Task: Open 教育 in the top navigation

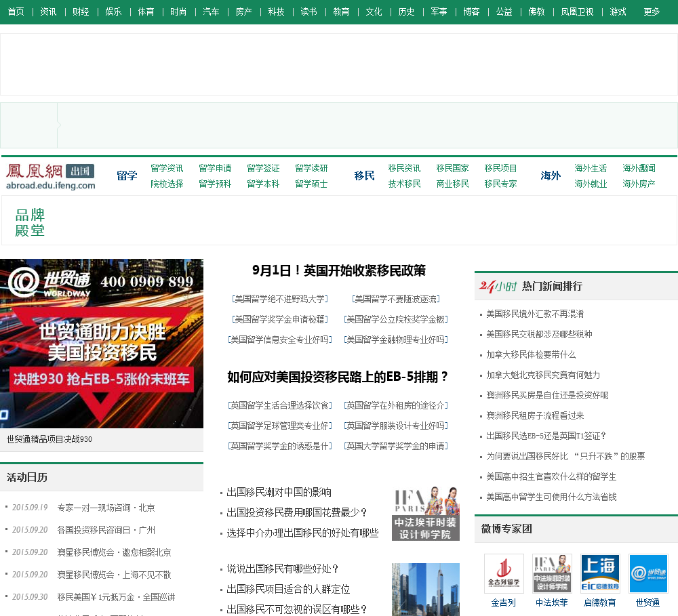Action: coord(341,12)
